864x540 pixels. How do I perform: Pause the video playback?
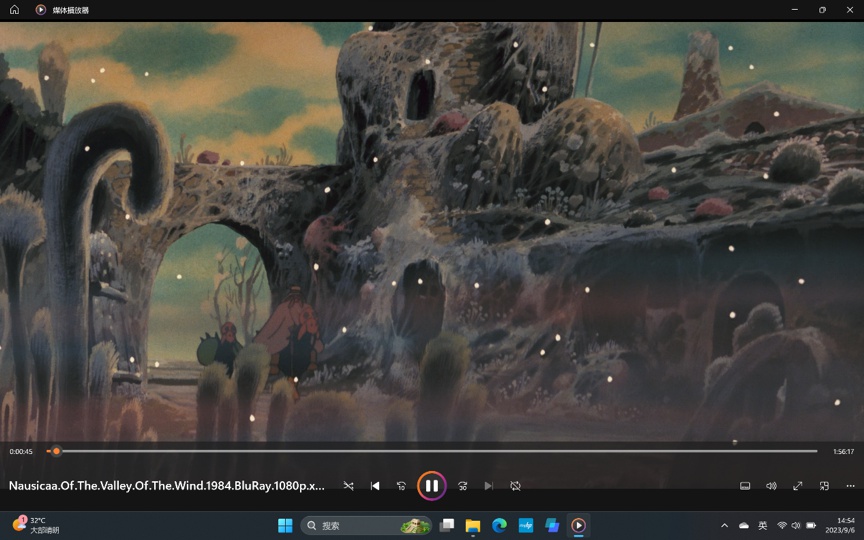click(x=431, y=485)
